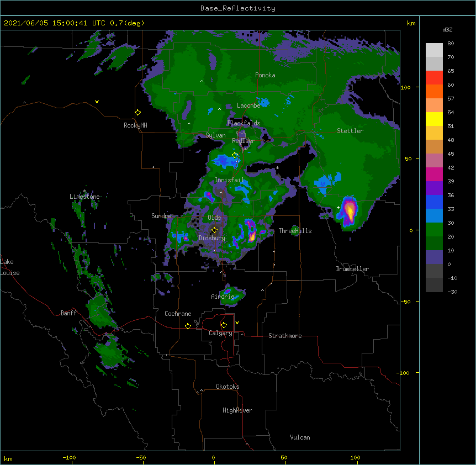Click the Limestone label
The width and height of the screenshot is (476, 465).
(84, 197)
